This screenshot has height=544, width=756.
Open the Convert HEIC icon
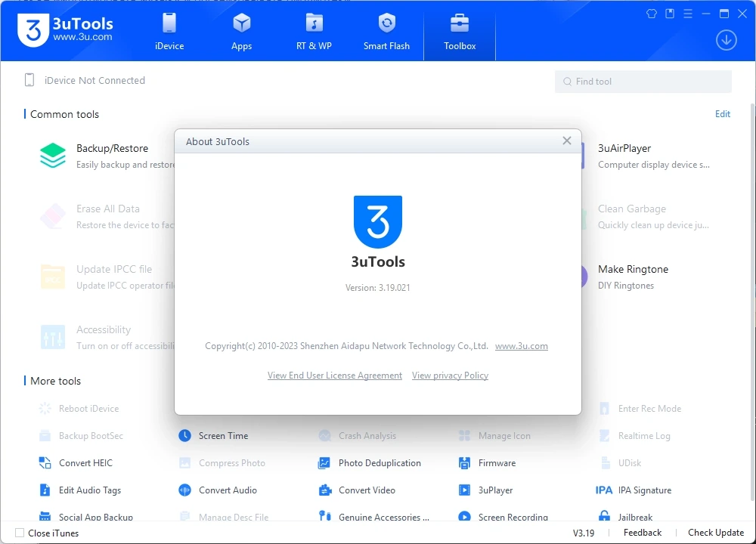45,463
